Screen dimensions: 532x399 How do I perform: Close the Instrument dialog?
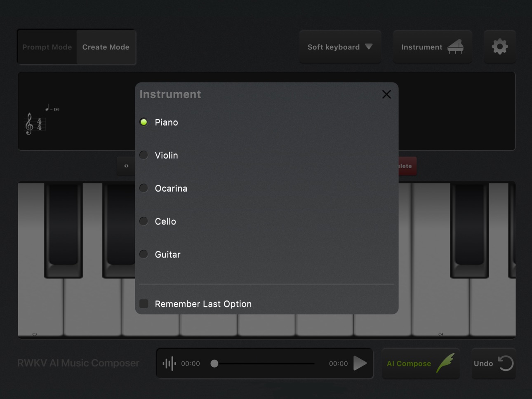386,94
